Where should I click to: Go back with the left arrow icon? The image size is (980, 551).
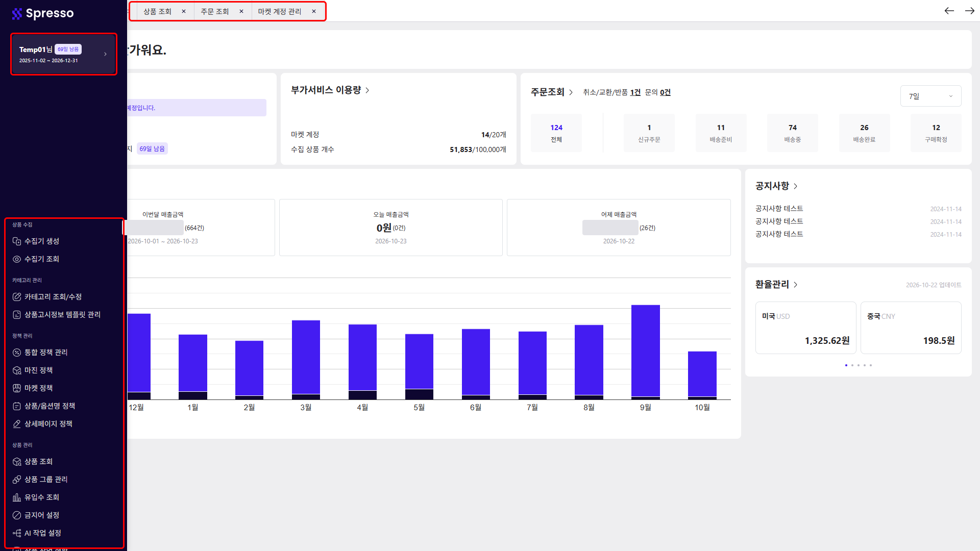(x=949, y=11)
